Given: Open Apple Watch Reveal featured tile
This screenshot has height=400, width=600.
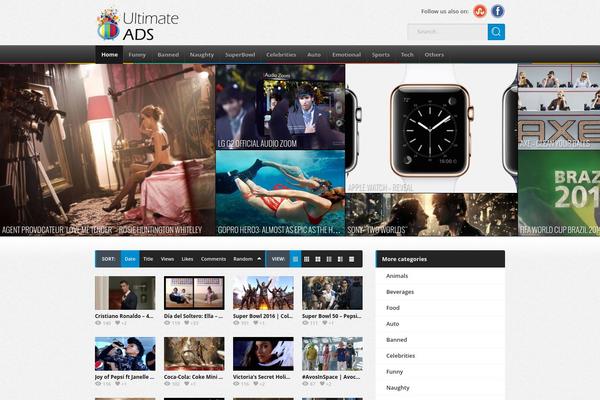Looking at the screenshot, I should (x=431, y=128).
